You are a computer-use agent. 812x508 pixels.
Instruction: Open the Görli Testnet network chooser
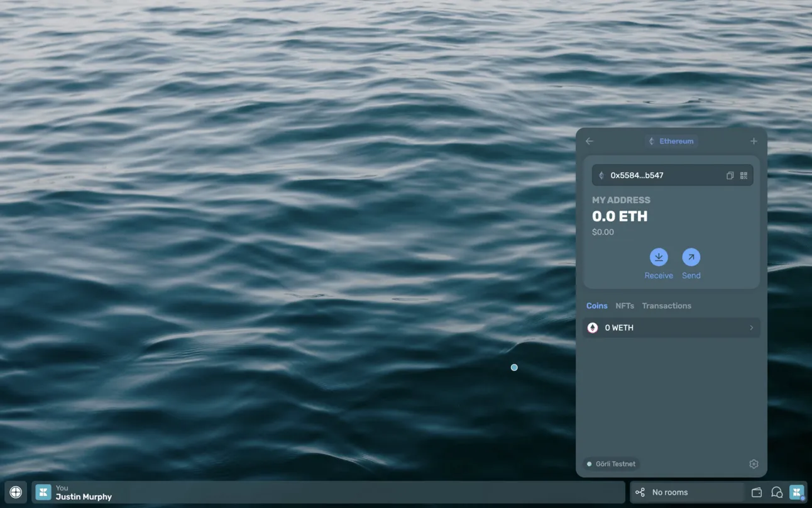[611, 464]
